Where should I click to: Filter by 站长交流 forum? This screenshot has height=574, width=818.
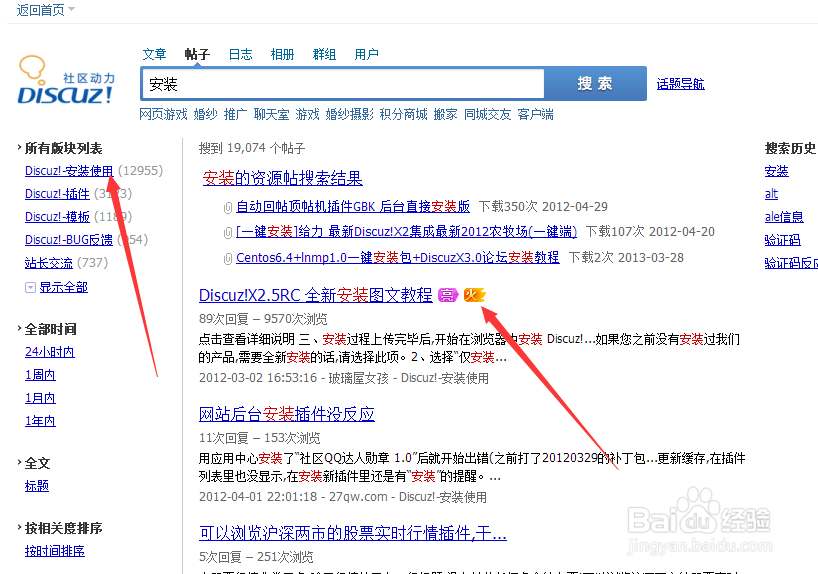click(x=49, y=262)
